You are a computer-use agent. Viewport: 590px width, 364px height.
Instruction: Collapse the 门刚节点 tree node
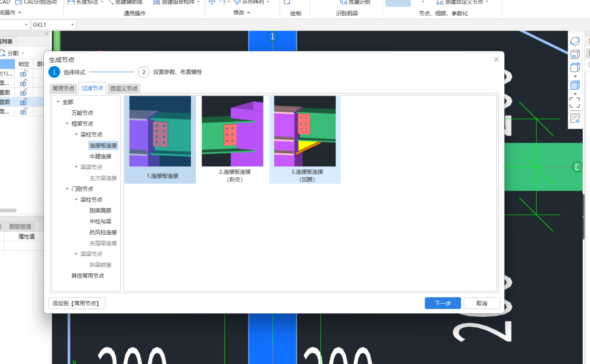tap(67, 189)
